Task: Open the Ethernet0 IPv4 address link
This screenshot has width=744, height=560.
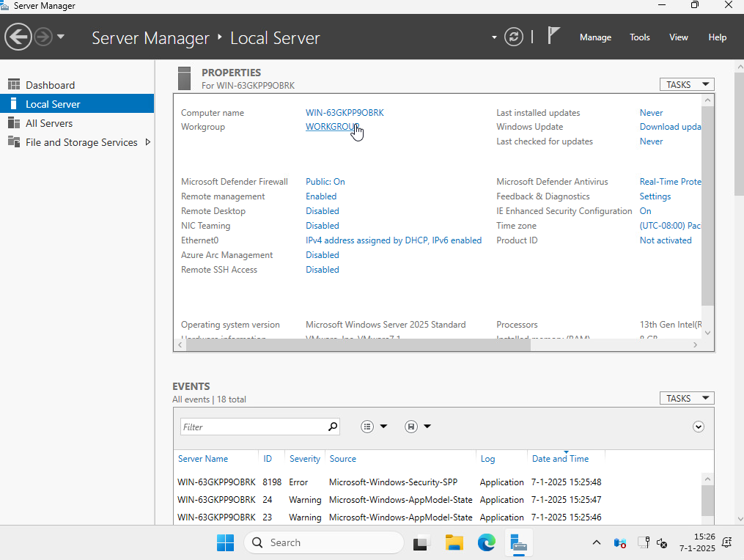Action: [394, 240]
